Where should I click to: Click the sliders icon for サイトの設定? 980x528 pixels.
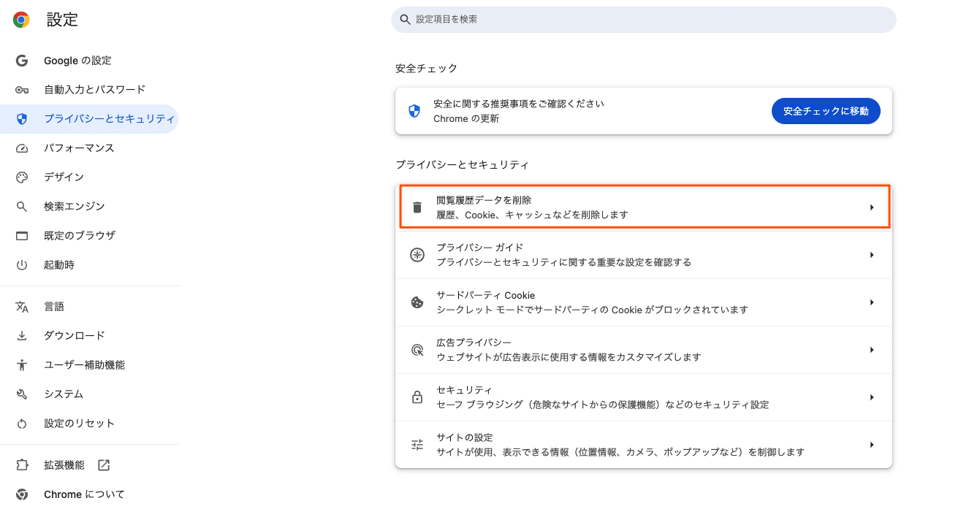[x=417, y=444]
